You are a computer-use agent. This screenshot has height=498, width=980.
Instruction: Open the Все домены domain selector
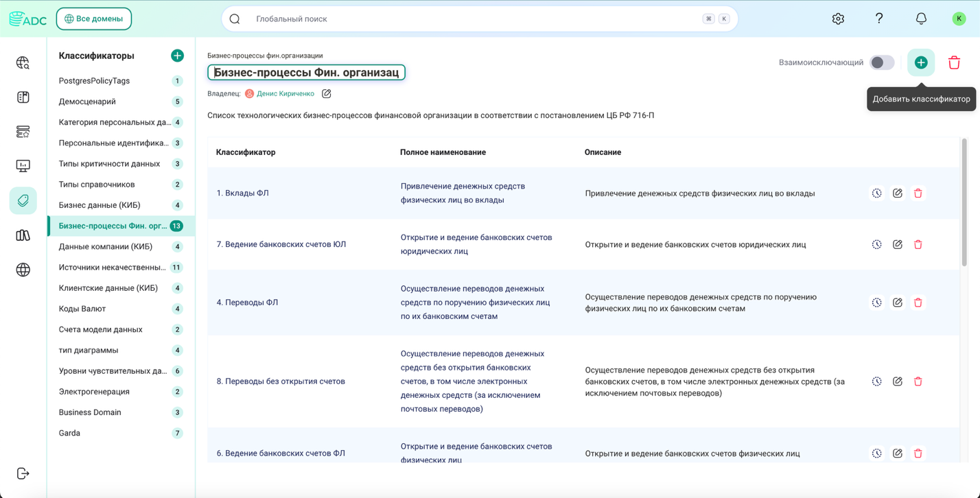point(94,19)
